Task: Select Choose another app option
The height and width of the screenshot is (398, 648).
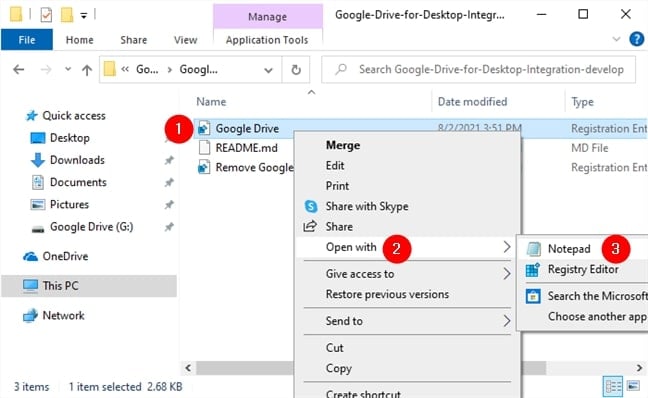Action: tap(597, 317)
